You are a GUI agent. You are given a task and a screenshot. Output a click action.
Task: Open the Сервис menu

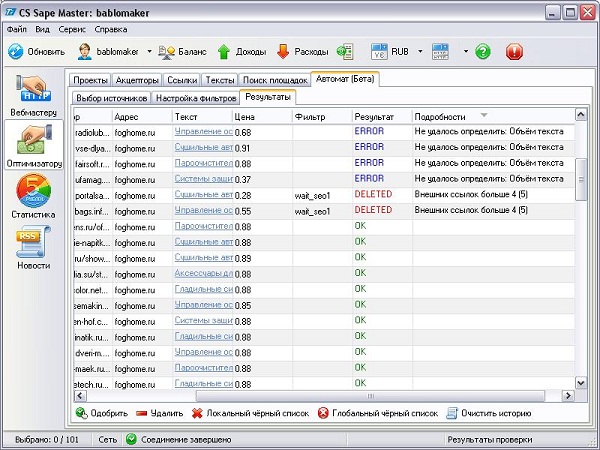tap(72, 29)
